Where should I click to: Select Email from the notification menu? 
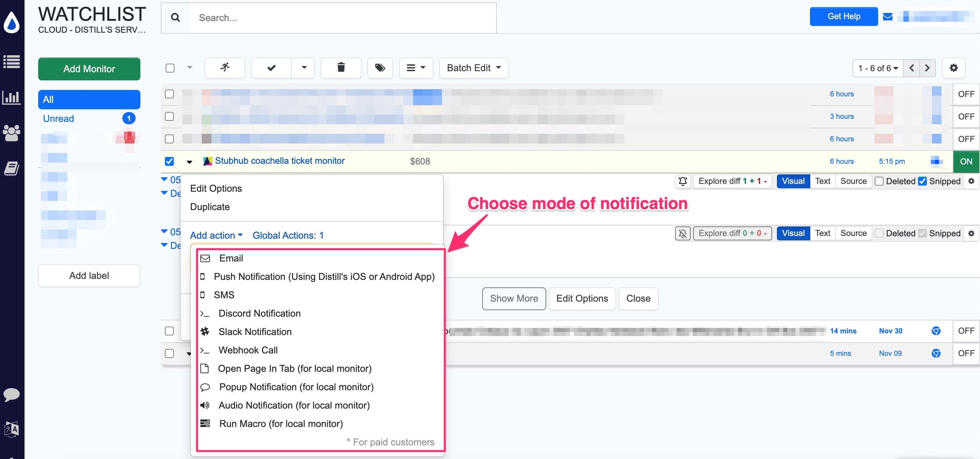pos(231,258)
